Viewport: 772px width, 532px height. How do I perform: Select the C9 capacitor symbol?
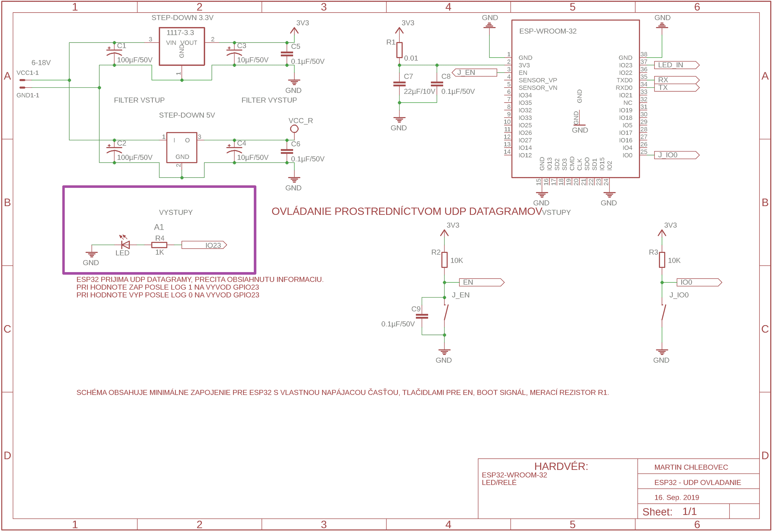tap(422, 316)
